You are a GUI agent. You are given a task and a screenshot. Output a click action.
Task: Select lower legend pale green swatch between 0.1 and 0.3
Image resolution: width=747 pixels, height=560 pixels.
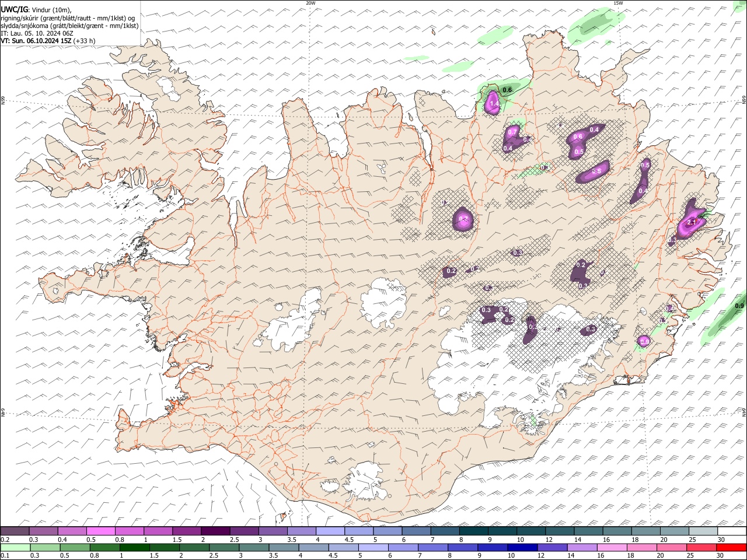click(15, 547)
